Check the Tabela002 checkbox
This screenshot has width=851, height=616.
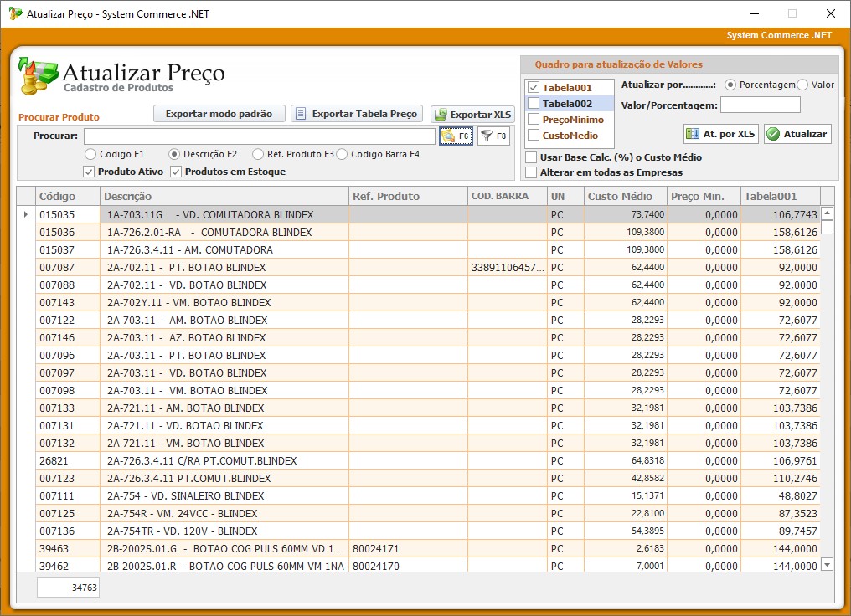click(x=534, y=104)
